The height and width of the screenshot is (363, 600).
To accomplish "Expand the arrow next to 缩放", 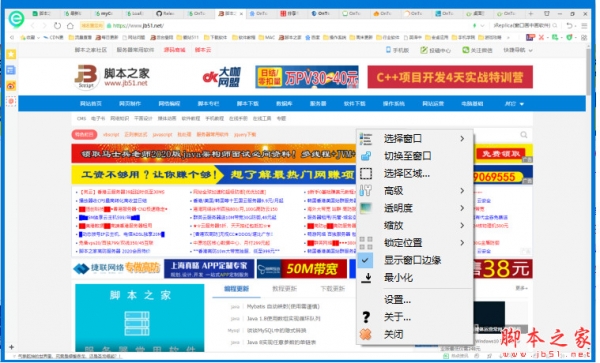I will (462, 225).
